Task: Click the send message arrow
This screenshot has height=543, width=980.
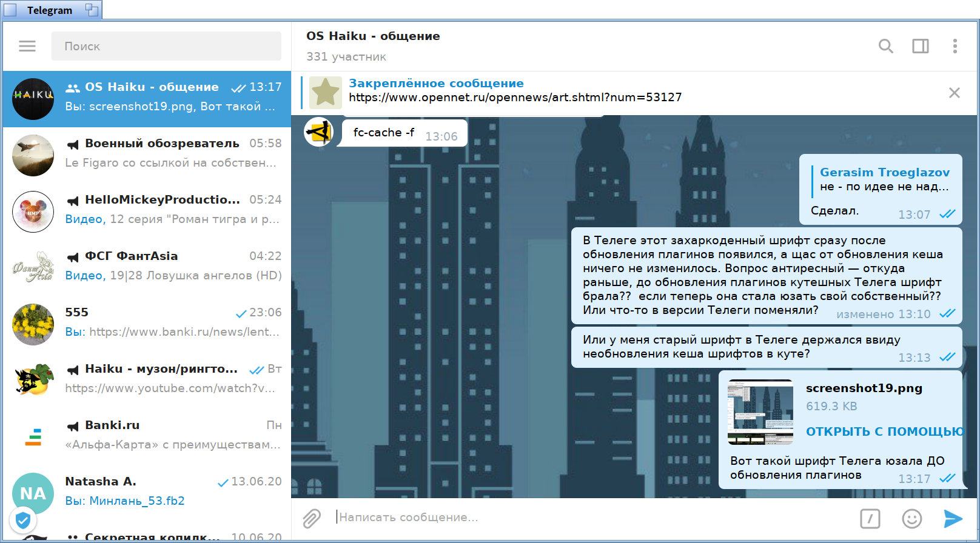Action: click(953, 518)
